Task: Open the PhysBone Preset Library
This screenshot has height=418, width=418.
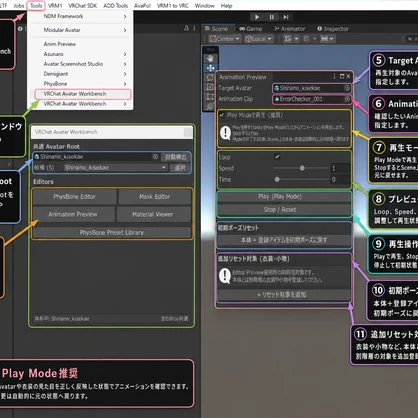Action: tap(112, 232)
